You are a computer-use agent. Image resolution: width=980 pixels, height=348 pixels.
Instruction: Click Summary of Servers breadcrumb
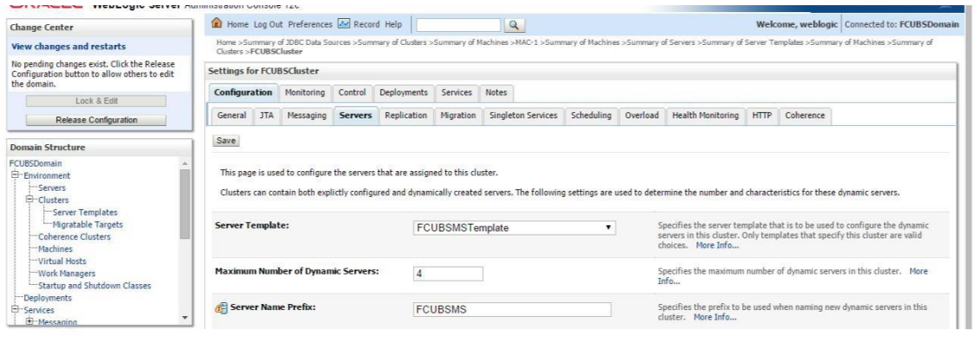662,42
